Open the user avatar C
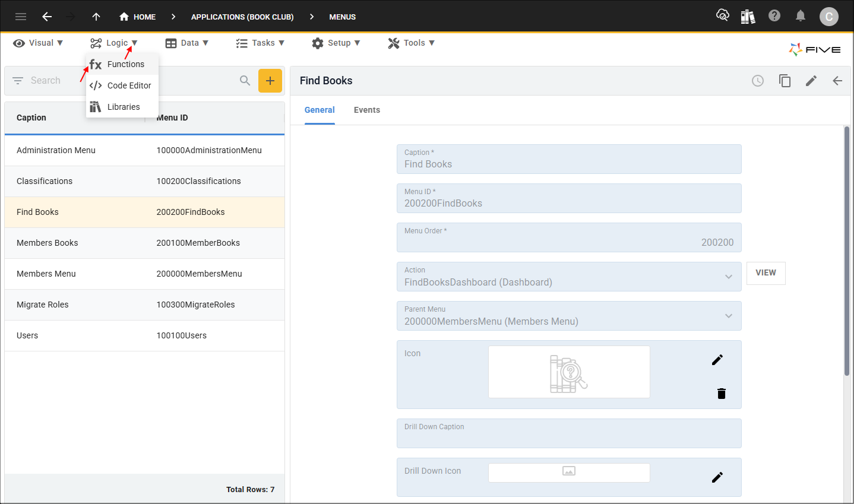This screenshot has width=854, height=504. click(x=829, y=17)
